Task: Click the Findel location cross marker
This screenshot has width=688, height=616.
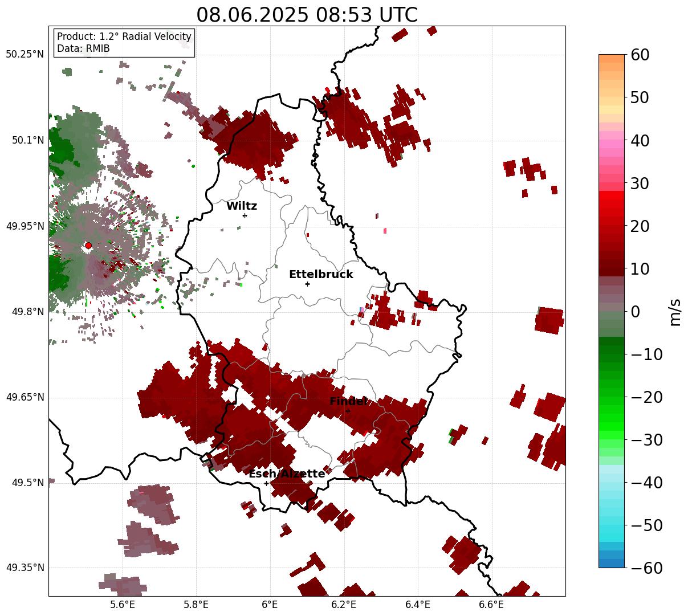Action: click(x=348, y=411)
